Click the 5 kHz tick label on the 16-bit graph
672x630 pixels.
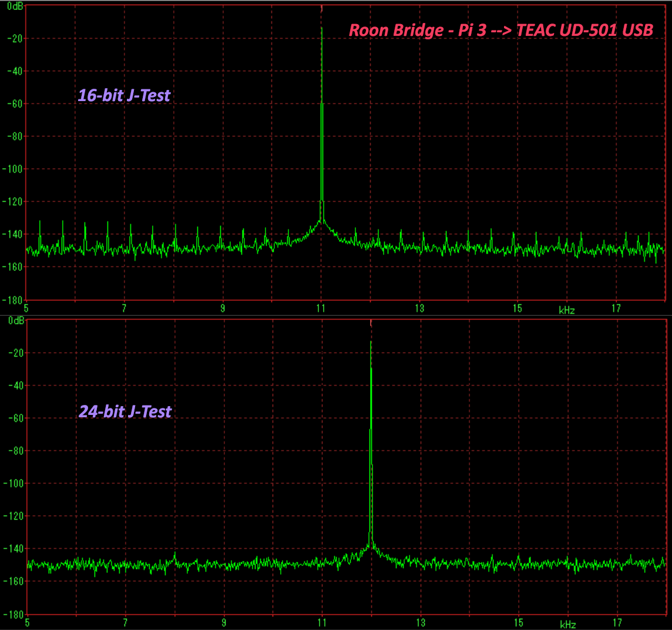click(26, 309)
